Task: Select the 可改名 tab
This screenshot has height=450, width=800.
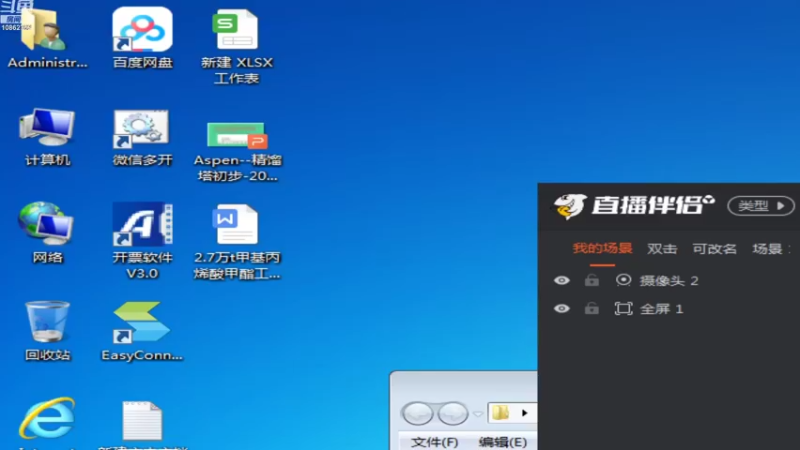Action: [714, 248]
